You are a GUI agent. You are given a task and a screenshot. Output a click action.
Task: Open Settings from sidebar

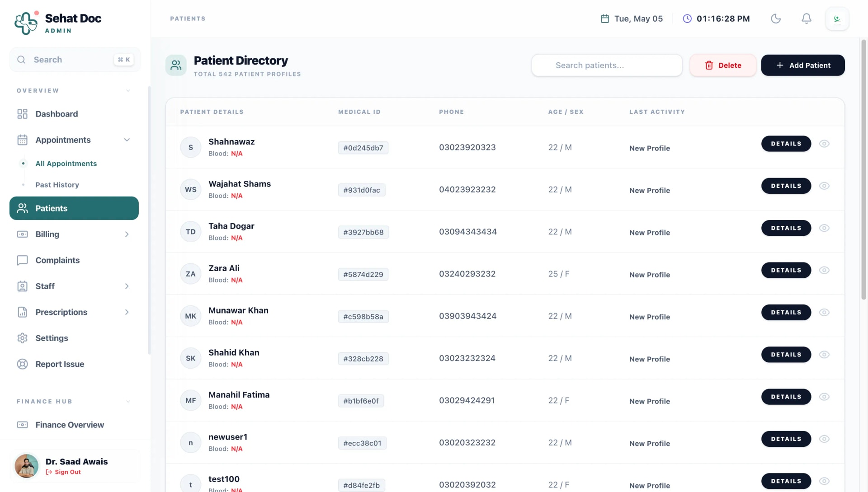[74, 338]
